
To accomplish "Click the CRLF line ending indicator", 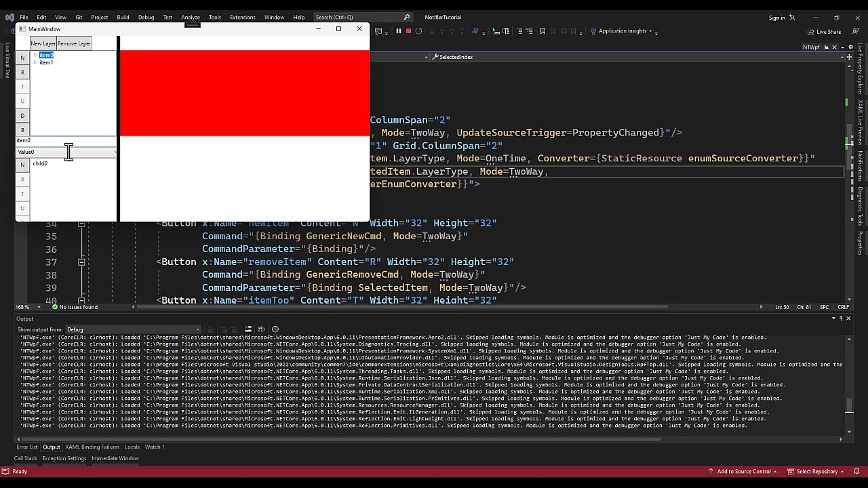I will click(843, 307).
